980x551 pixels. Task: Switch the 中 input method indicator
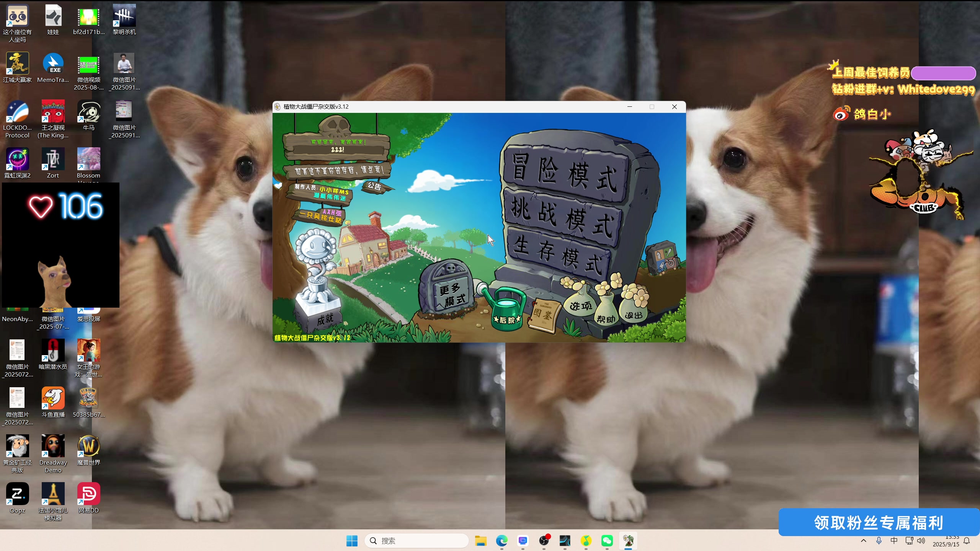pos(894,541)
